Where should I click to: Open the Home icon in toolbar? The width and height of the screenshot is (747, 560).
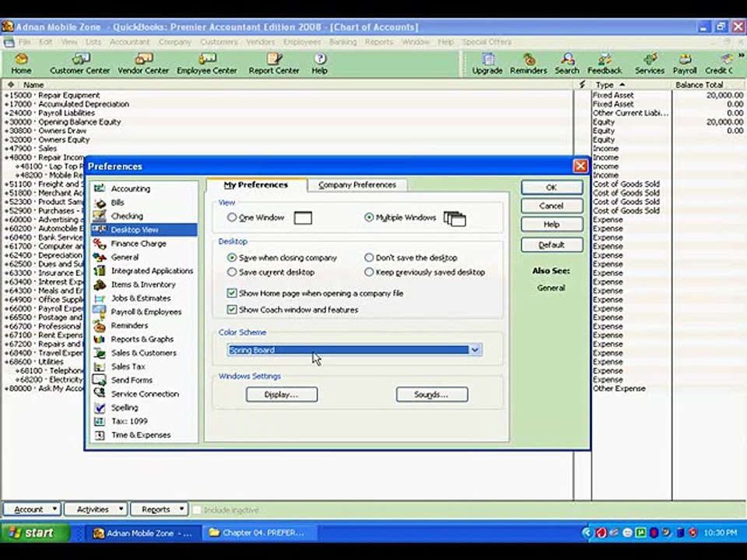(x=21, y=64)
